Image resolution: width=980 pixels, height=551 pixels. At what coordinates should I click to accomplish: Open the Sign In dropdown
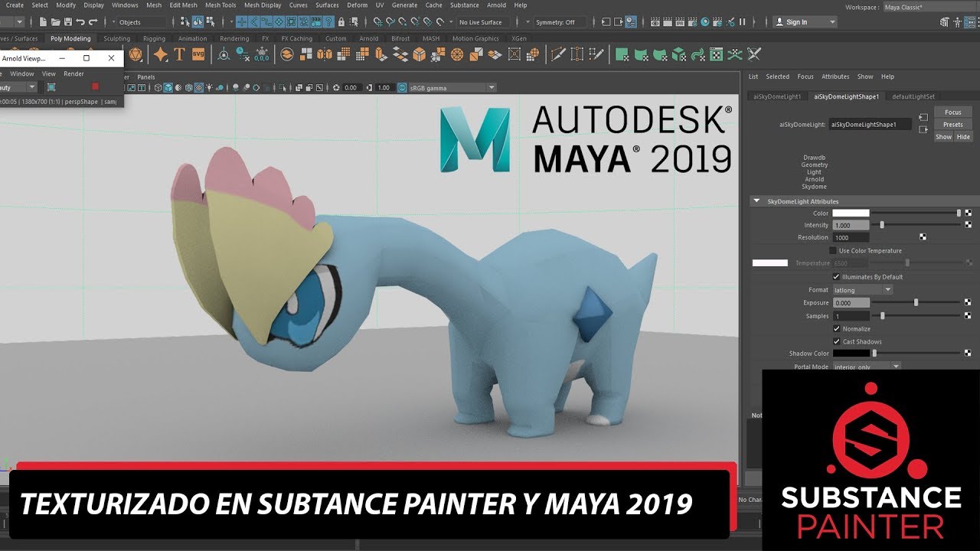pos(805,22)
